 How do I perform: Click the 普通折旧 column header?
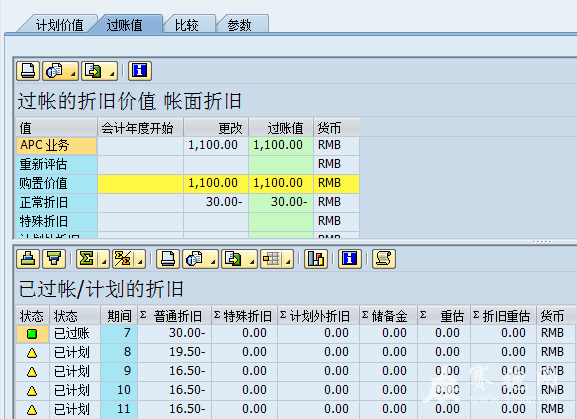point(174,316)
